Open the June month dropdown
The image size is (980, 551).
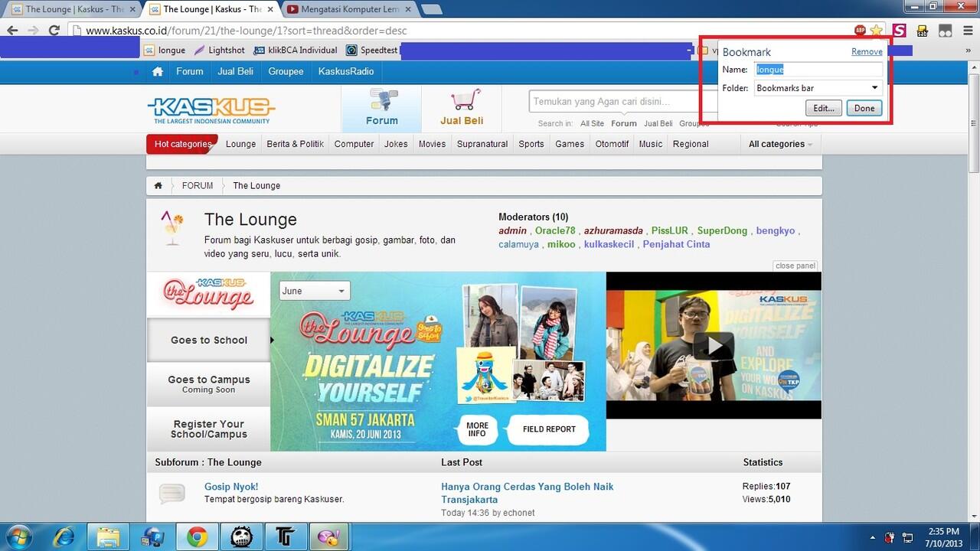point(315,291)
